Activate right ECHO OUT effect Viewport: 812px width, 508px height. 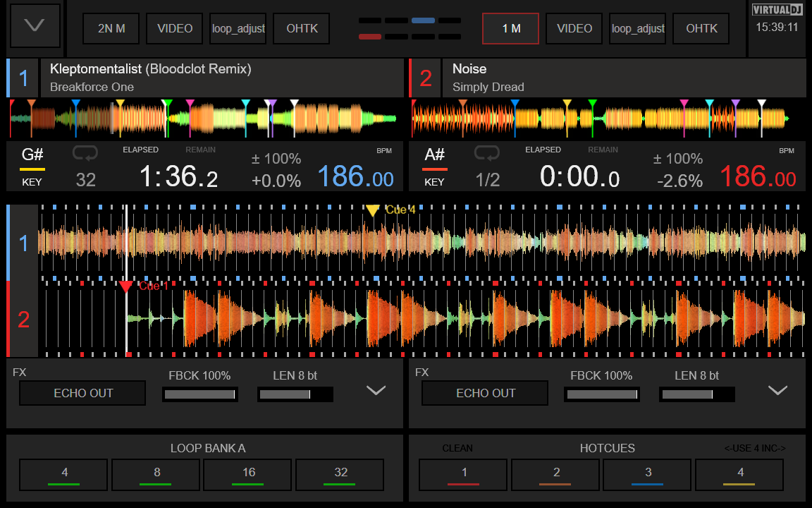click(x=485, y=394)
